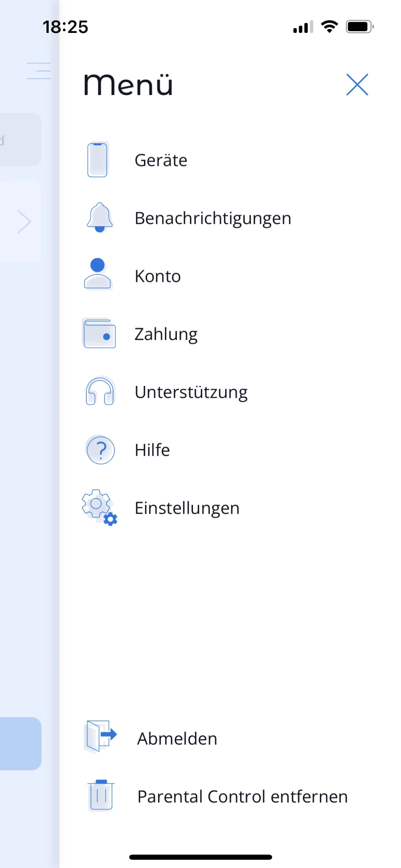Select the Konto menu item
This screenshot has width=401, height=868.
pos(158,276)
